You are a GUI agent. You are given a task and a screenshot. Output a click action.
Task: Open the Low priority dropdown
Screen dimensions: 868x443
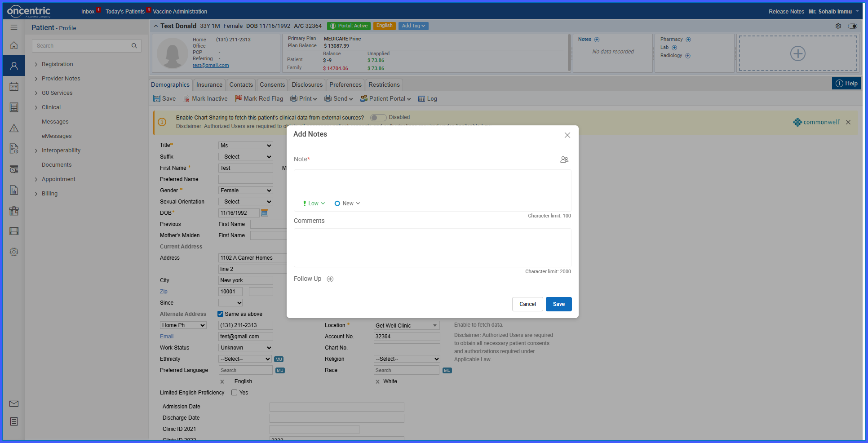click(314, 204)
